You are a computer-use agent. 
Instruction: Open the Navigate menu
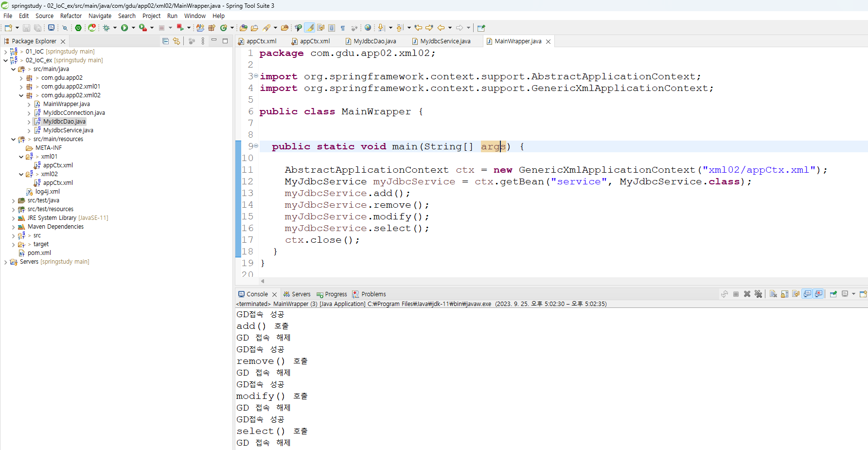pyautogui.click(x=100, y=16)
